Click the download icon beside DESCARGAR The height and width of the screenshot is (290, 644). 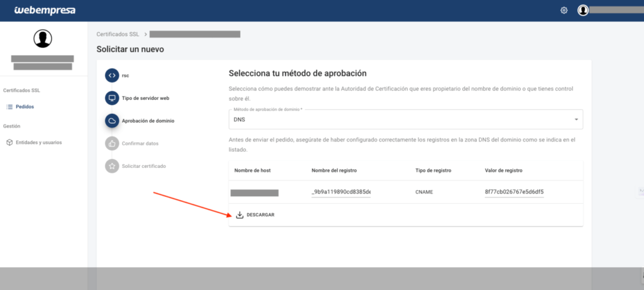click(240, 215)
